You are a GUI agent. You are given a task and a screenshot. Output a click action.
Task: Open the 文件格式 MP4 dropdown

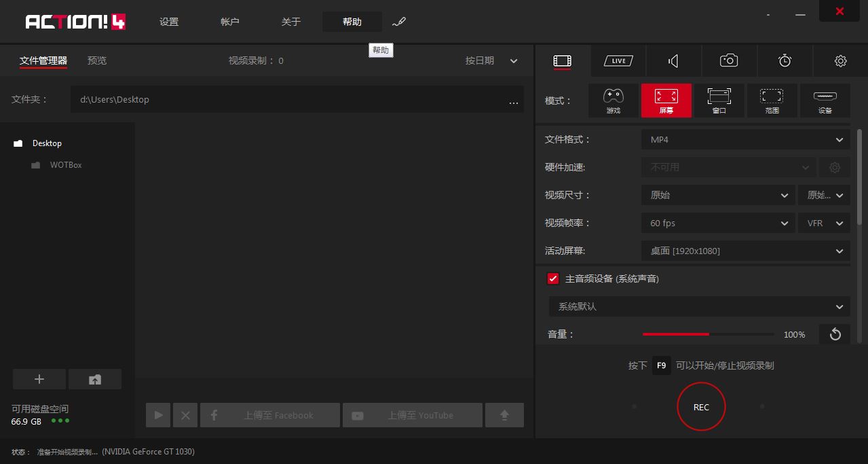click(x=746, y=139)
